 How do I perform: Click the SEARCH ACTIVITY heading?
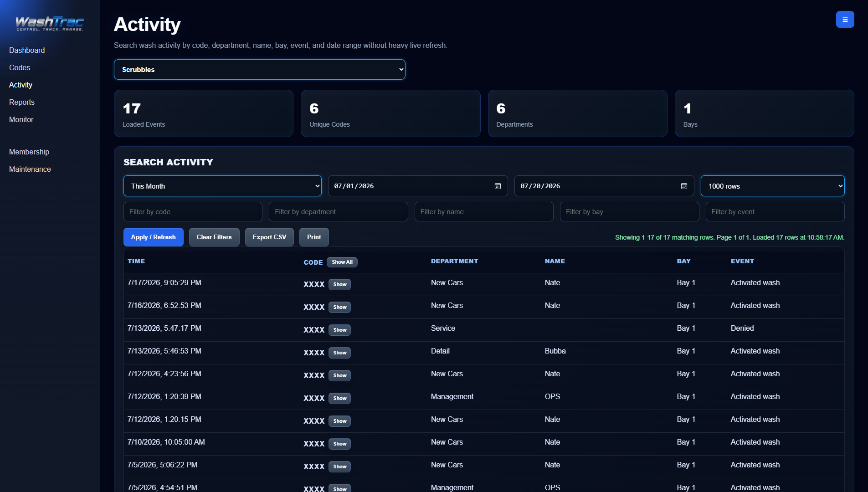[x=168, y=162]
